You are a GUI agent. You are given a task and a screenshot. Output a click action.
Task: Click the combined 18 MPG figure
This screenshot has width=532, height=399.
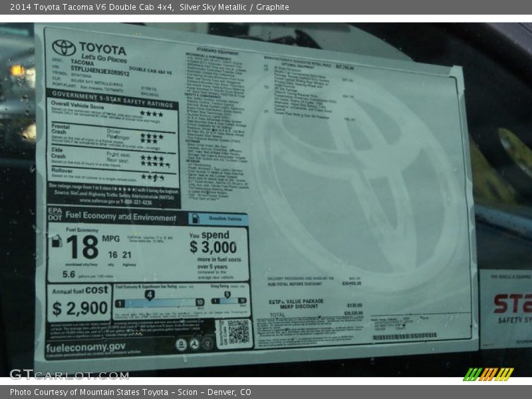[x=82, y=247]
